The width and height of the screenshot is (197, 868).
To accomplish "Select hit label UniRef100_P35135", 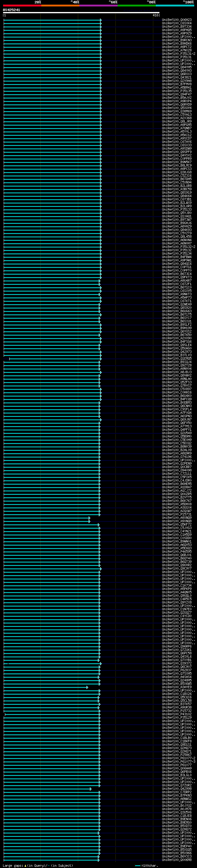I will point(177,91).
